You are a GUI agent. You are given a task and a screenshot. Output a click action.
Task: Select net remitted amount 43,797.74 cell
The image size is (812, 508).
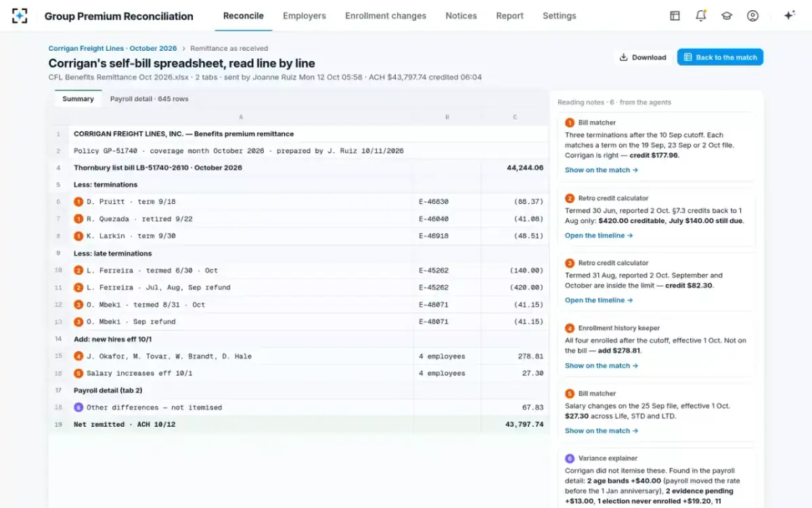tap(515, 425)
